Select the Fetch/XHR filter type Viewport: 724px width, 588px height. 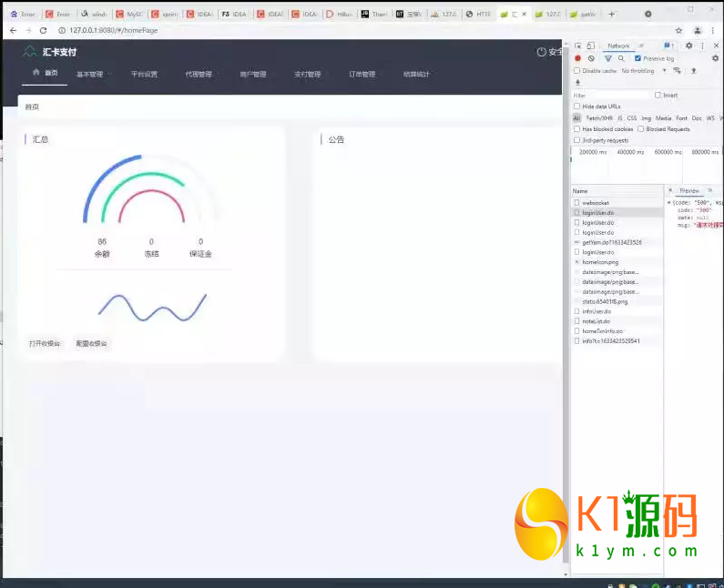[598, 118]
